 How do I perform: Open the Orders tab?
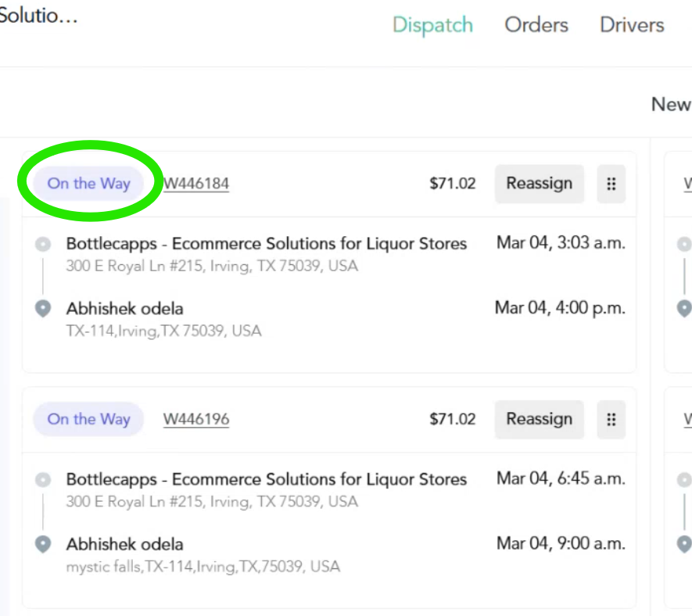click(x=536, y=25)
